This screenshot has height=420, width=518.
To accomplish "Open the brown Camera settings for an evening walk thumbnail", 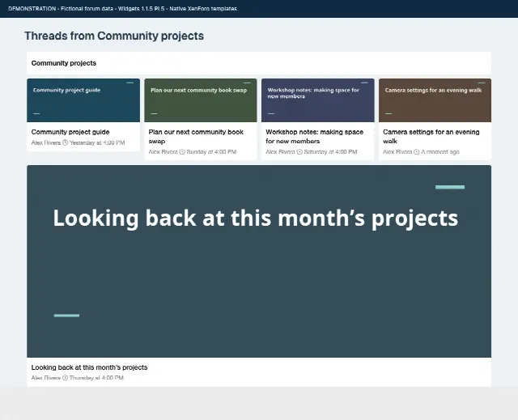I will tap(435, 100).
